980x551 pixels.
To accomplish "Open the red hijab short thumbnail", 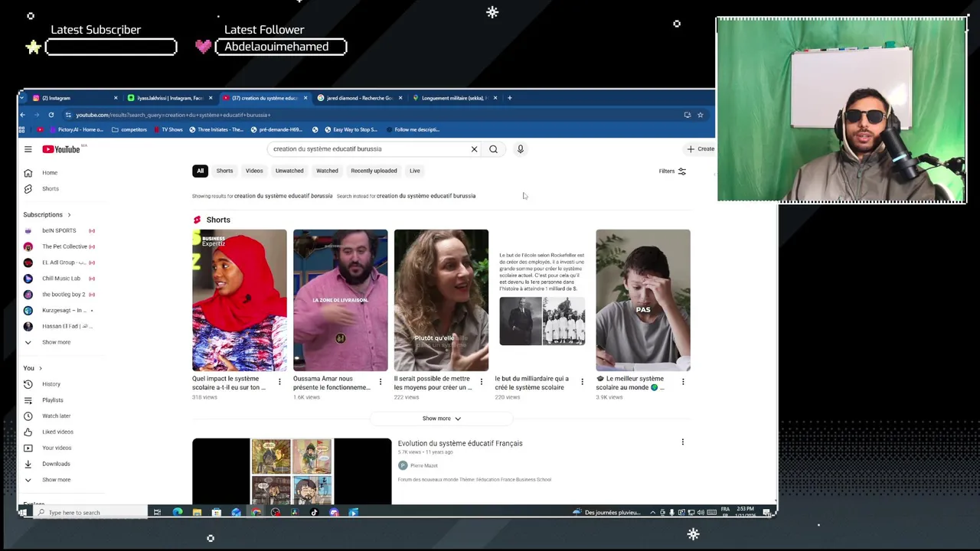I will 240,300.
